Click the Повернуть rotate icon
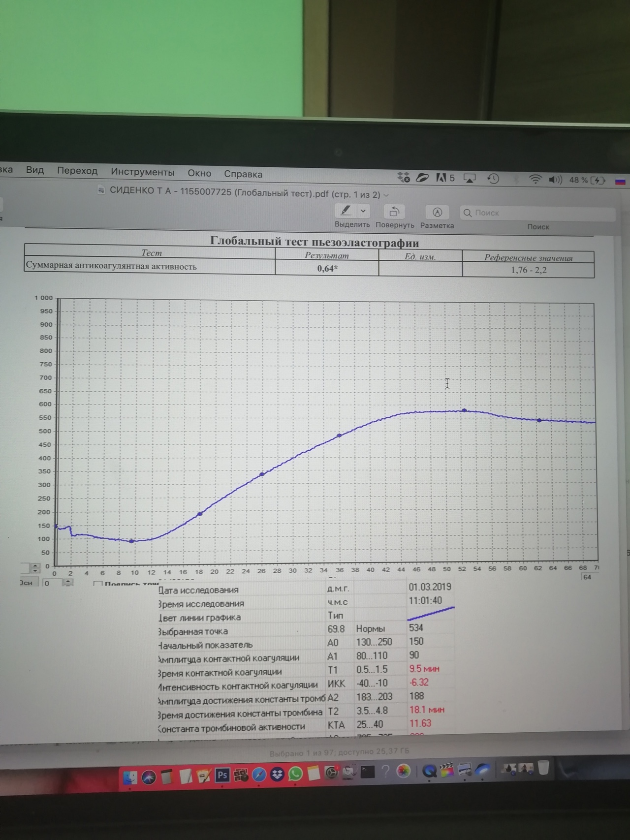The image size is (630, 840). [394, 212]
